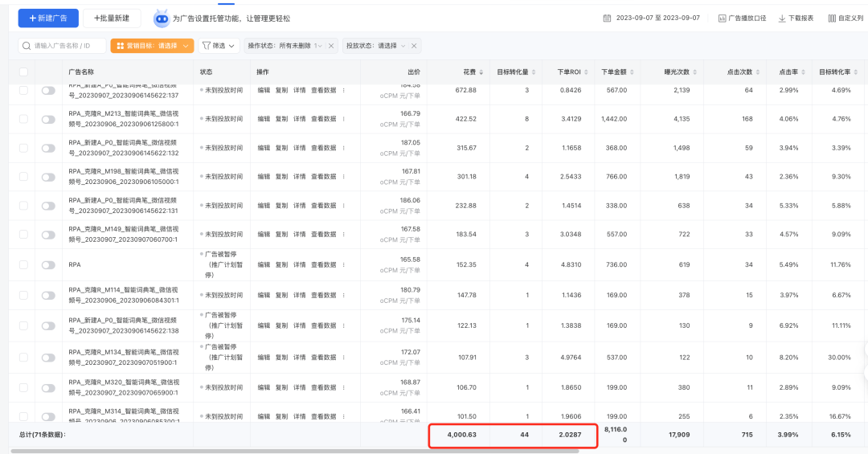Toggle switch for RPA_克隆R_M213 ad row
868x454 pixels.
(48, 119)
